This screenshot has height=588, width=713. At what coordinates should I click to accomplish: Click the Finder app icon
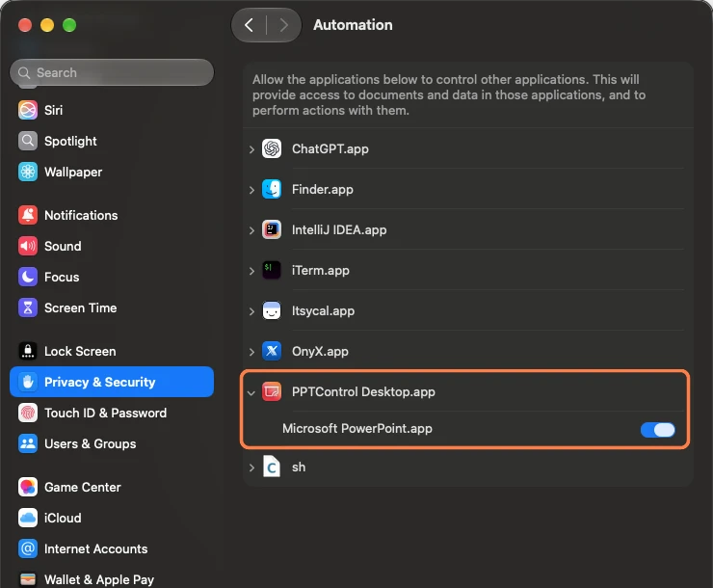(272, 189)
